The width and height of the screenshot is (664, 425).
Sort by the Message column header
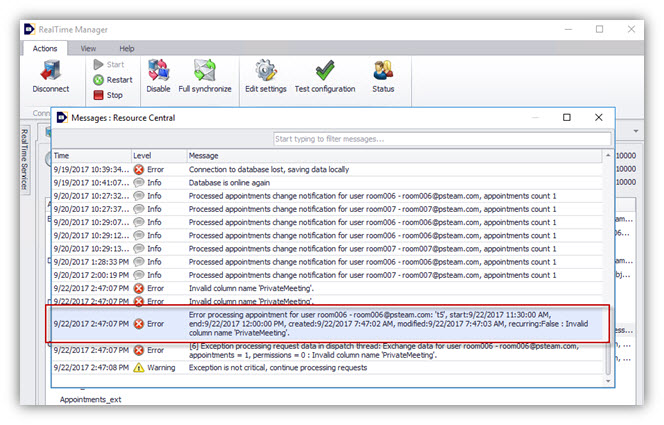pyautogui.click(x=395, y=156)
